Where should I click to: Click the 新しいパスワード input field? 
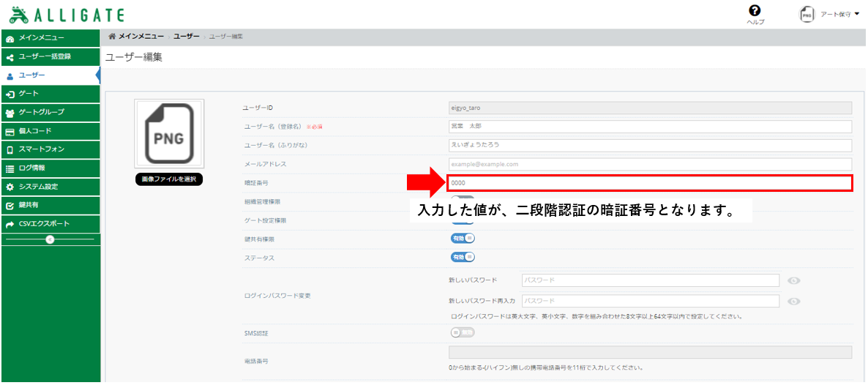coord(651,280)
